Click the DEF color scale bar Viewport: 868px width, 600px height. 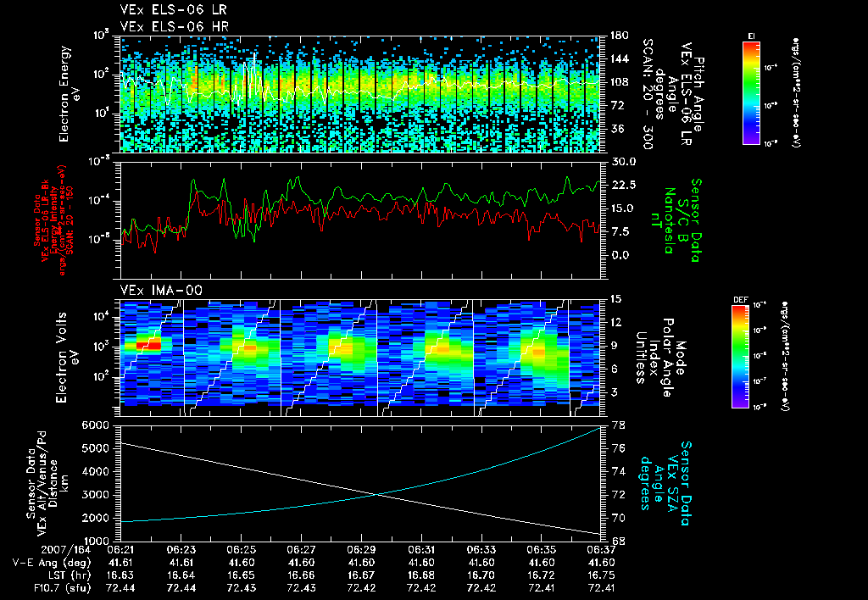coord(741,357)
